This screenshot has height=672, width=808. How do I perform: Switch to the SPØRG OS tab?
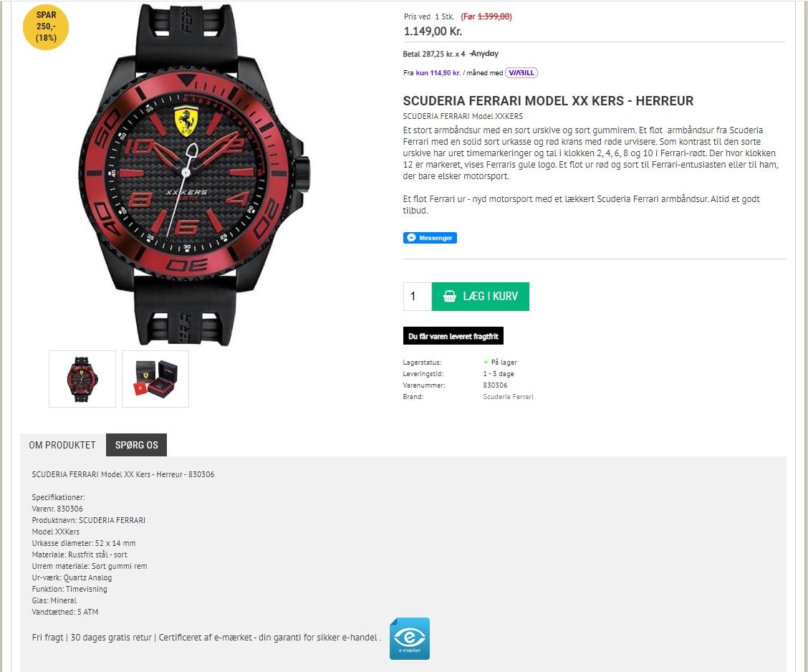(137, 445)
